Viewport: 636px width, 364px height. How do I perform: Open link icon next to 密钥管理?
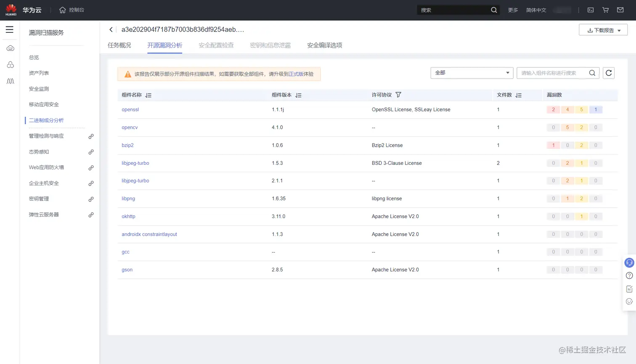(x=91, y=199)
